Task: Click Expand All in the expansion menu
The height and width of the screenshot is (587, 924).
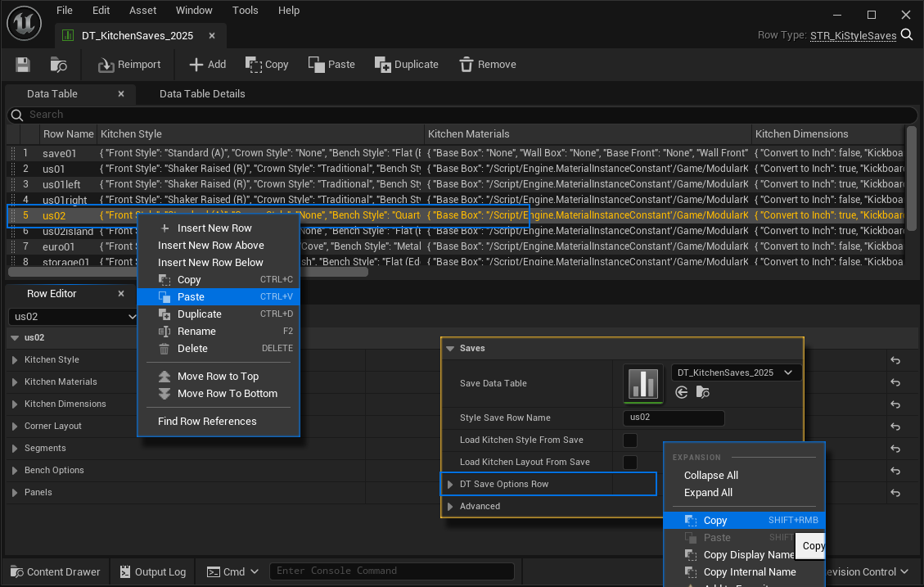Action: (708, 493)
